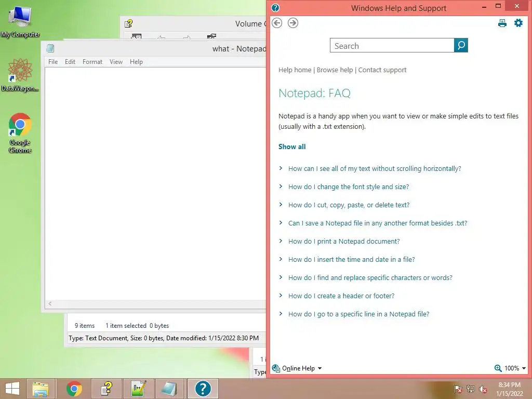Select the DataWagon desktop shortcut
This screenshot has width=532, height=399.
coord(20,75)
